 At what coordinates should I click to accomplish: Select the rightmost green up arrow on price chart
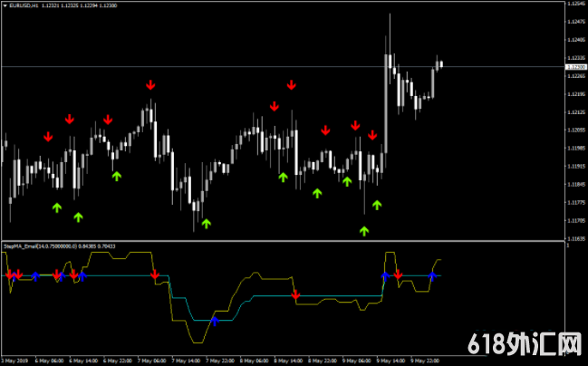377,205
